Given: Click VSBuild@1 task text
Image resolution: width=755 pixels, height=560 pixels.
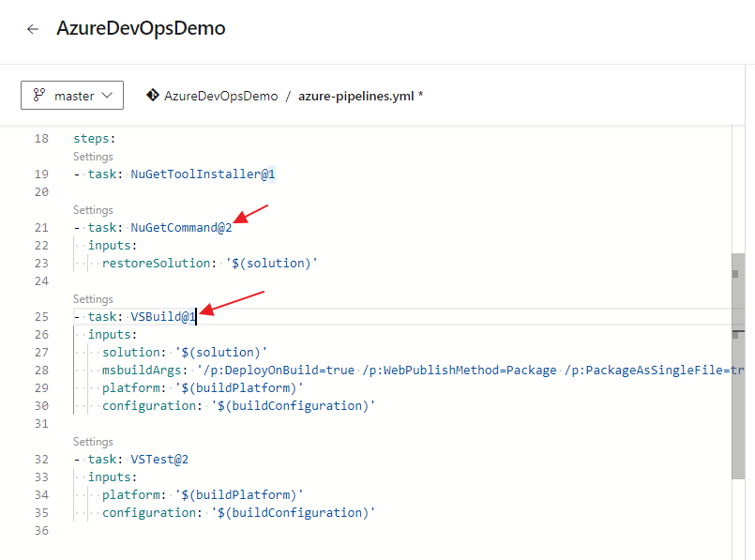Looking at the screenshot, I should [x=163, y=316].
